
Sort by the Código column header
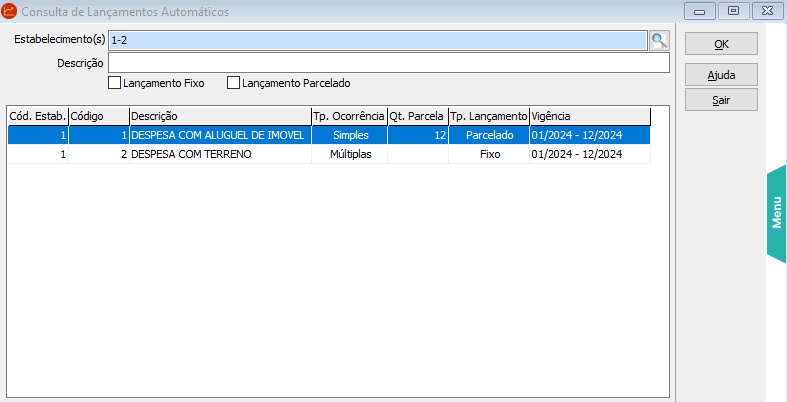[x=98, y=116]
